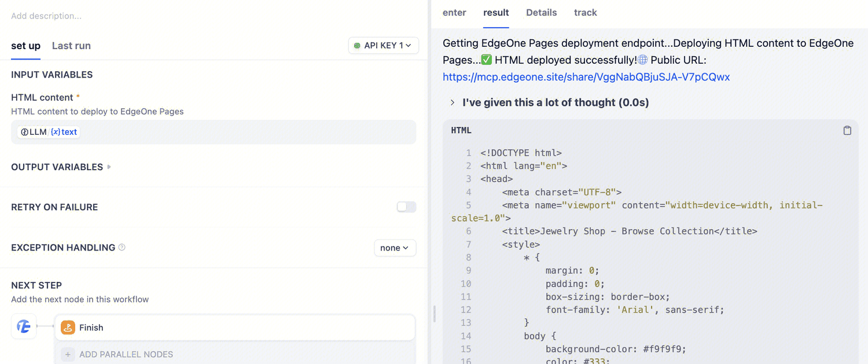Open the mcp.edgeone.site public URL
Image resolution: width=868 pixels, height=364 pixels.
coord(586,77)
